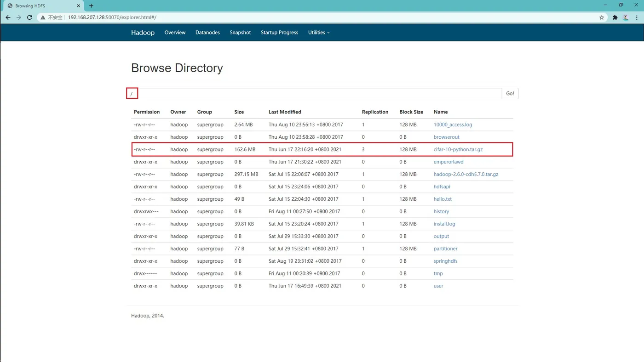Click the Block Size column header
The height and width of the screenshot is (362, 644).
(411, 112)
